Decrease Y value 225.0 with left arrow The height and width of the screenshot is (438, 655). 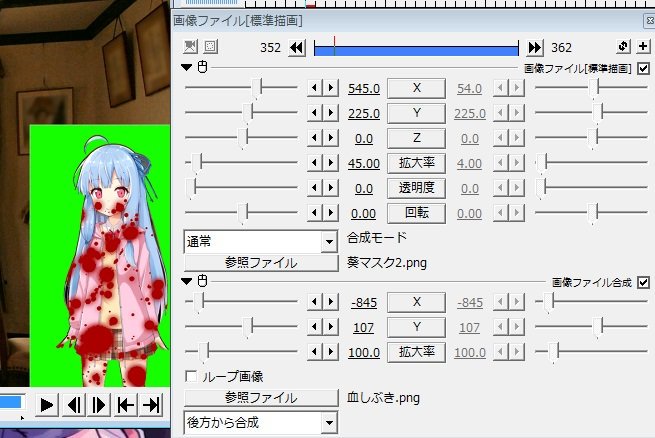point(315,113)
